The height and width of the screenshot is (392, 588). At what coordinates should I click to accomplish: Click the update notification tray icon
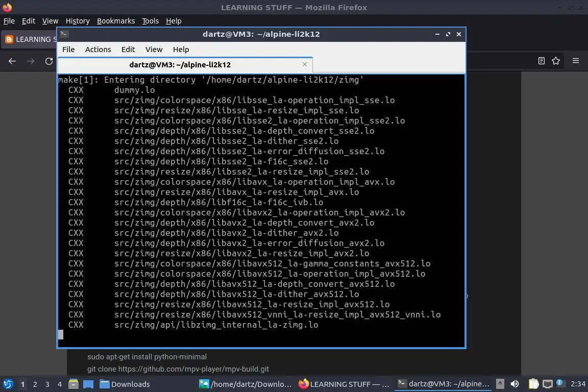pos(560,383)
